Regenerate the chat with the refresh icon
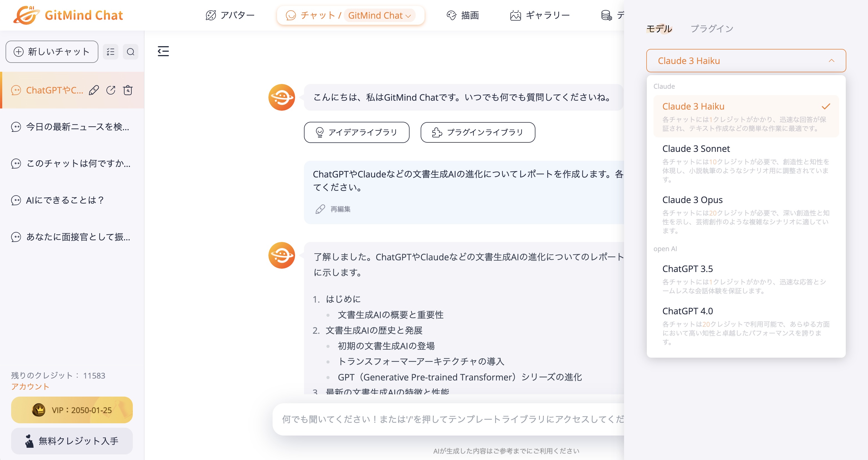The width and height of the screenshot is (868, 460). coord(111,90)
